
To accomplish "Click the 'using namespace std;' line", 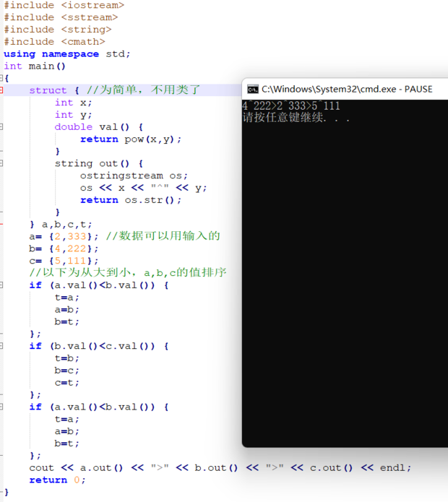I will pos(67,53).
